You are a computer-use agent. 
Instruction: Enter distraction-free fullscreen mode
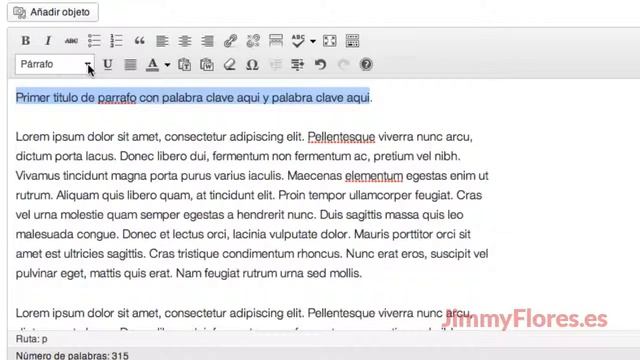point(330,41)
